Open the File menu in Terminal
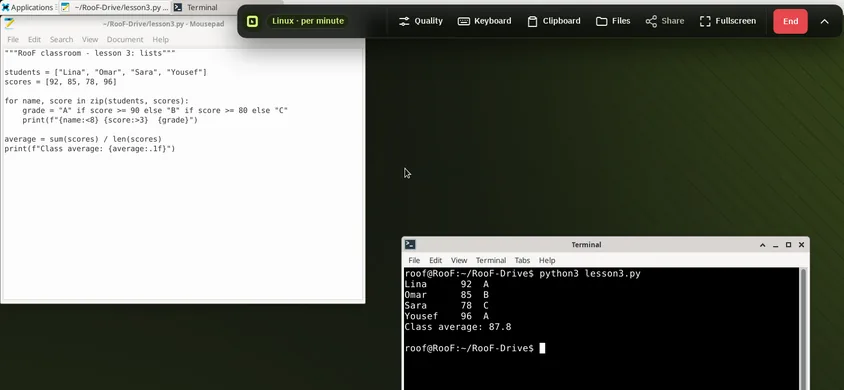This screenshot has height=390, width=844. [414, 260]
